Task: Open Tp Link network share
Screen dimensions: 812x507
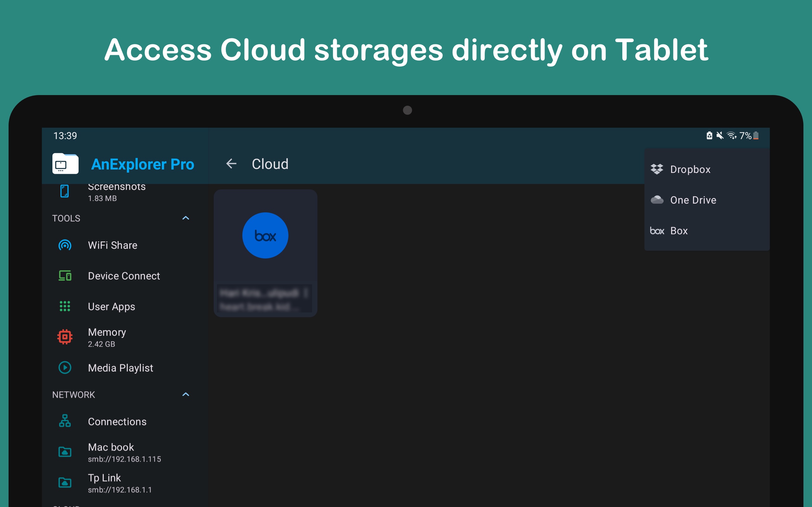Action: [104, 483]
